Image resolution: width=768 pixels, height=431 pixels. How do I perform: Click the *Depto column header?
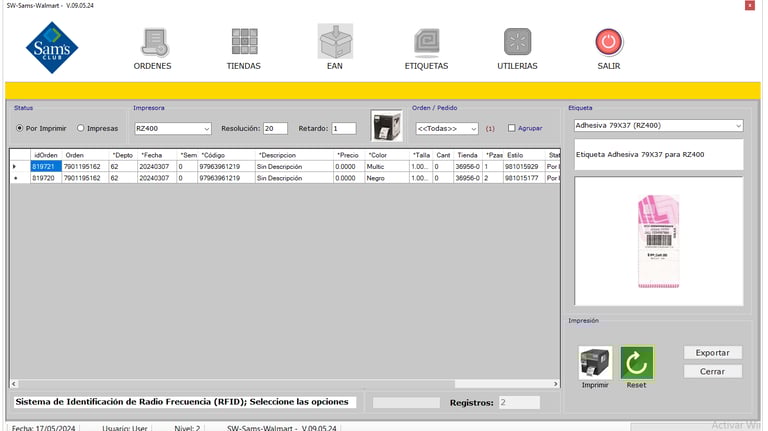pyautogui.click(x=123, y=155)
